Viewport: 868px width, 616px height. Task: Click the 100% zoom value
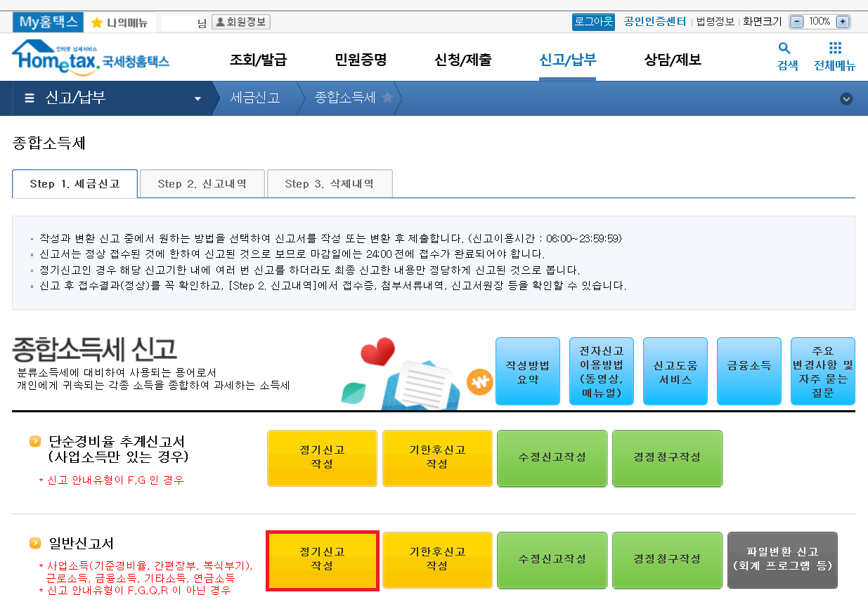click(820, 22)
